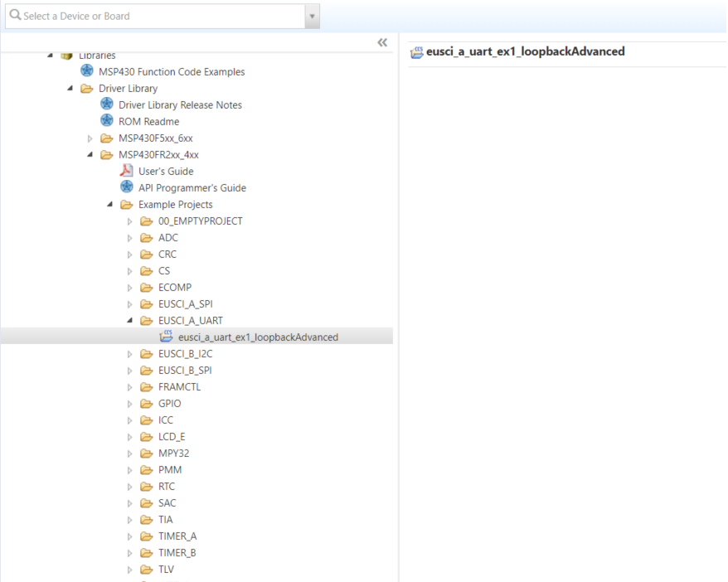Click the EUSCI_B_SPI folder icon

(147, 371)
